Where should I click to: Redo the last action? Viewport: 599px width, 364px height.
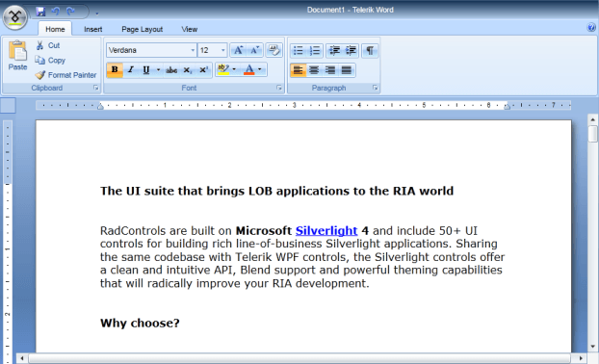(70, 12)
